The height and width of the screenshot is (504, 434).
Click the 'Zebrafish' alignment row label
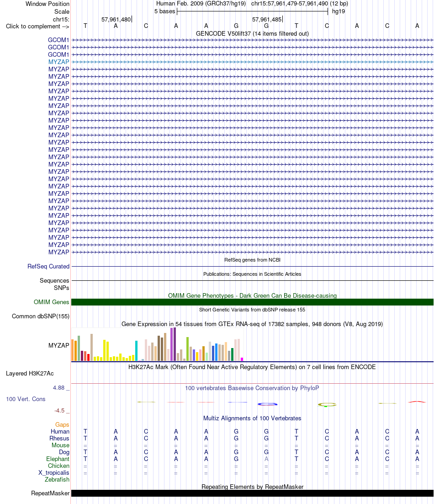click(57, 480)
